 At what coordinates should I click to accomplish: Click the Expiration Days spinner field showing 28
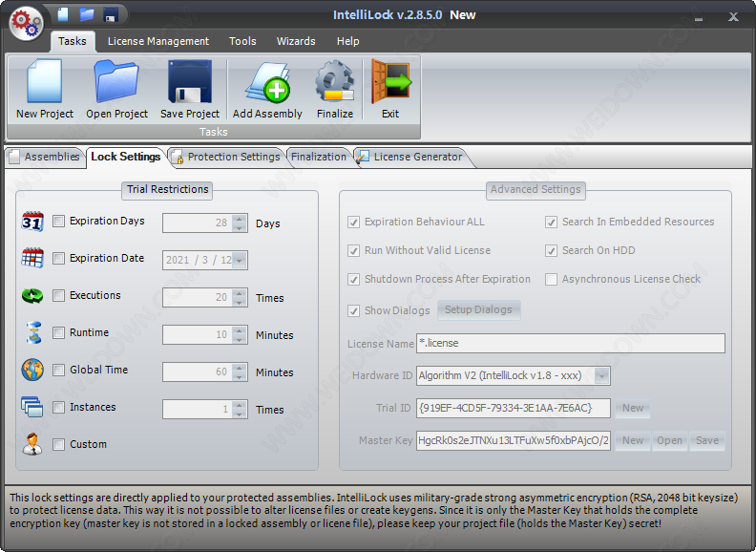click(x=205, y=223)
